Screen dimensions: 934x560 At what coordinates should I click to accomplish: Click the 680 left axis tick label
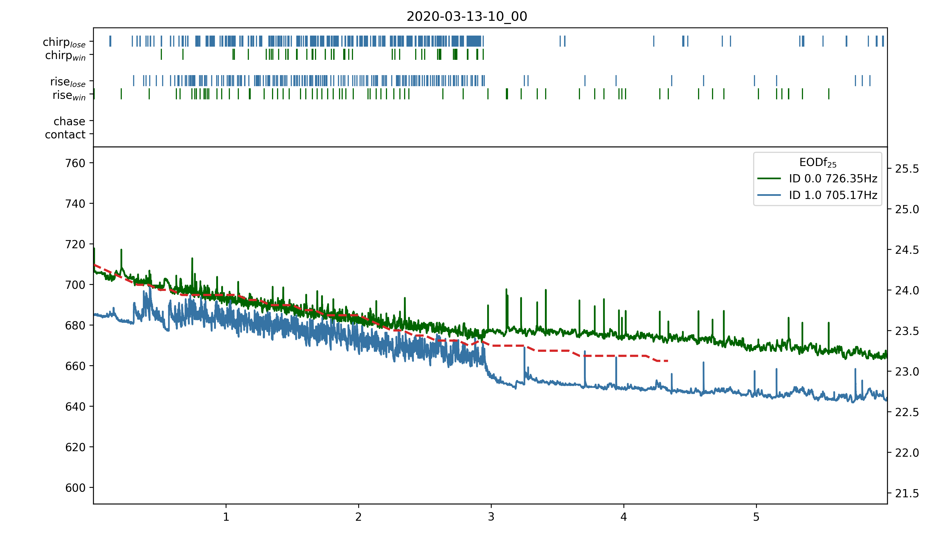coord(75,325)
